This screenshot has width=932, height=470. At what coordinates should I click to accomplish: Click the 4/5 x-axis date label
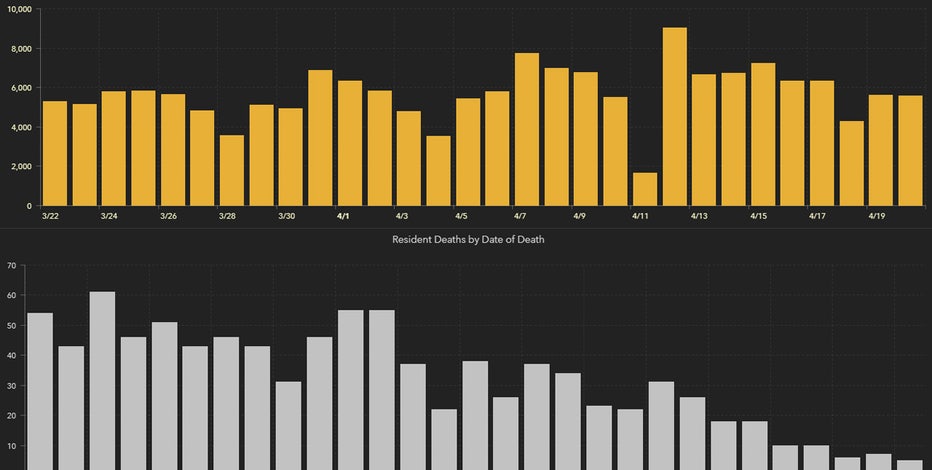point(461,216)
